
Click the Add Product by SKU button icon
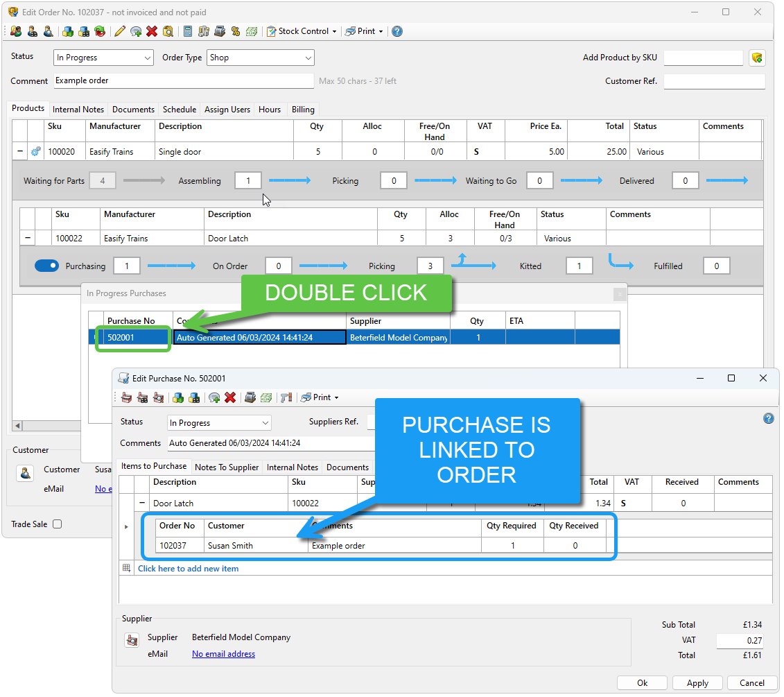(757, 58)
